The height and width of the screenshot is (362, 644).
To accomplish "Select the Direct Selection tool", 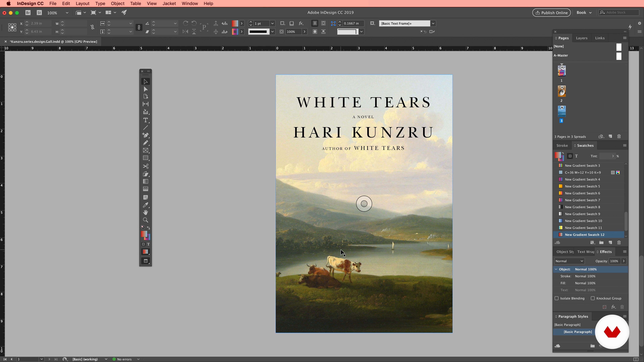I will coord(146,89).
